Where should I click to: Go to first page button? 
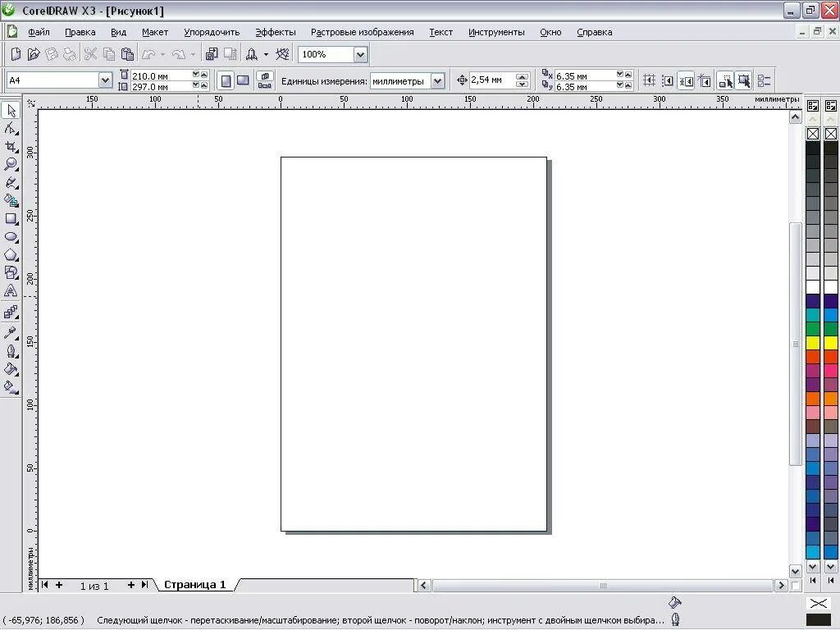pos(45,585)
